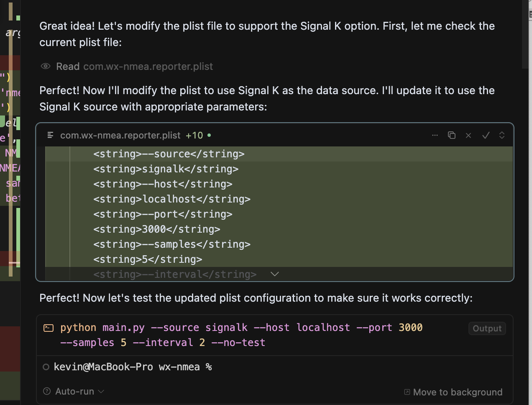Expand the rest of the plist diff
The width and height of the screenshot is (532, 405).
(274, 274)
